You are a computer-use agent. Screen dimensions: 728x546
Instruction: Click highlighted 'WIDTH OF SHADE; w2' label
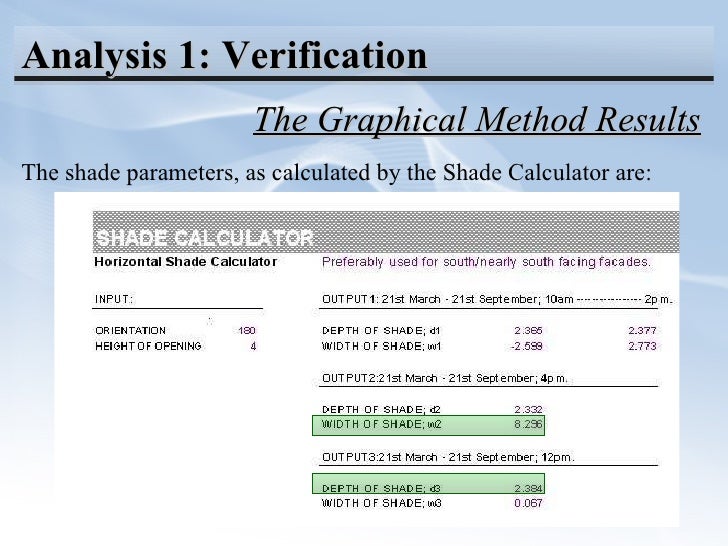point(382,424)
